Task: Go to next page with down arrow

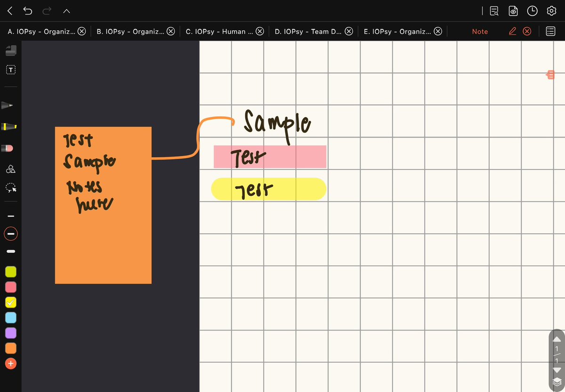Action: [557, 370]
